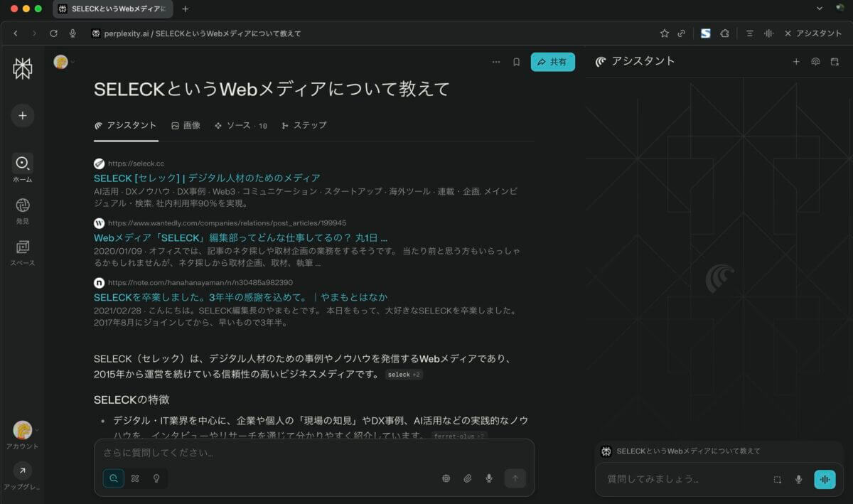Open the SELECKを卒業しました article link
This screenshot has height=504, width=853.
240,297
